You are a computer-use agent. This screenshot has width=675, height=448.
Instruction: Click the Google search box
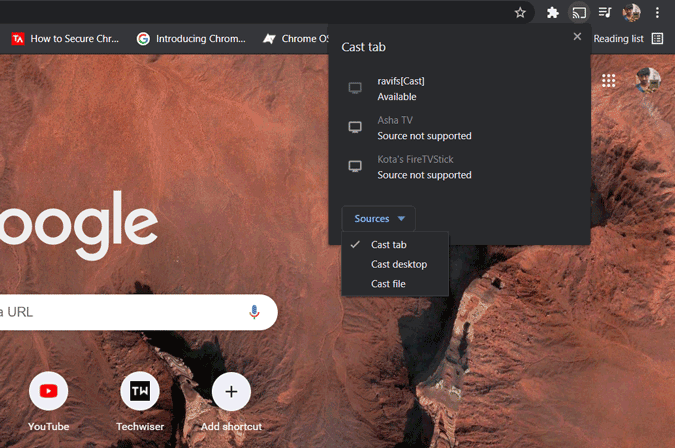pyautogui.click(x=120, y=312)
